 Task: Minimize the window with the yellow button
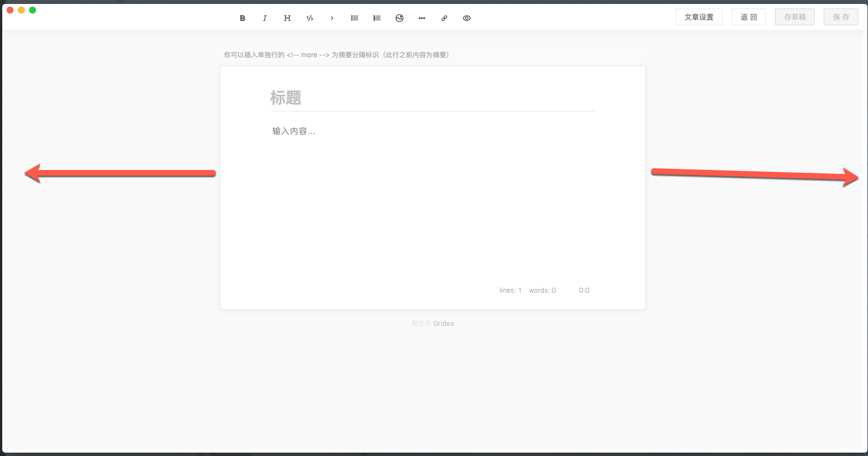click(x=21, y=10)
